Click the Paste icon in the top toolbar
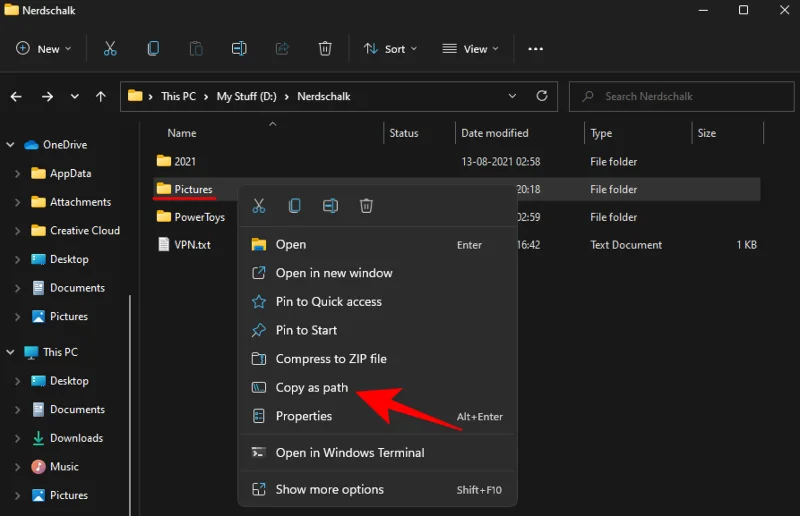800x516 pixels. coord(196,49)
